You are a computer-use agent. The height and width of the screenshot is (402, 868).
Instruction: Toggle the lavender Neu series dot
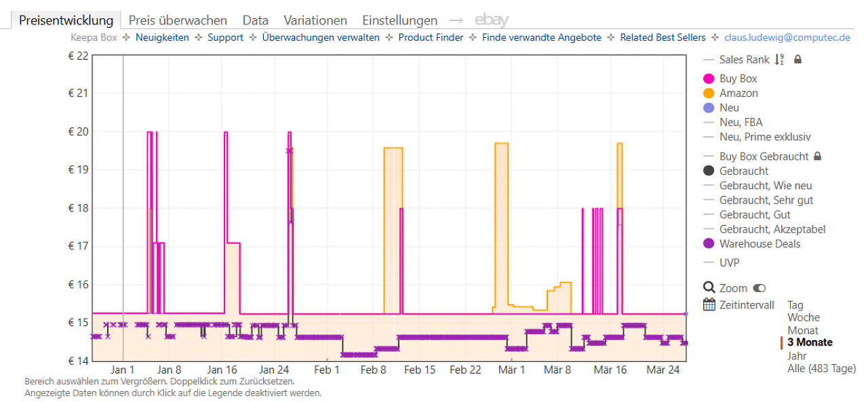pyautogui.click(x=709, y=108)
